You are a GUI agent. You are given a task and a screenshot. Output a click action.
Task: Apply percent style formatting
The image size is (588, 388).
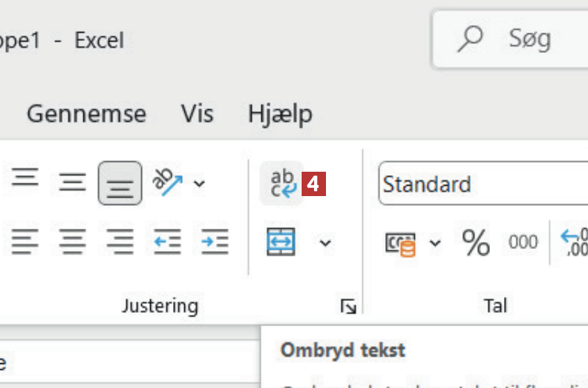coord(476,242)
